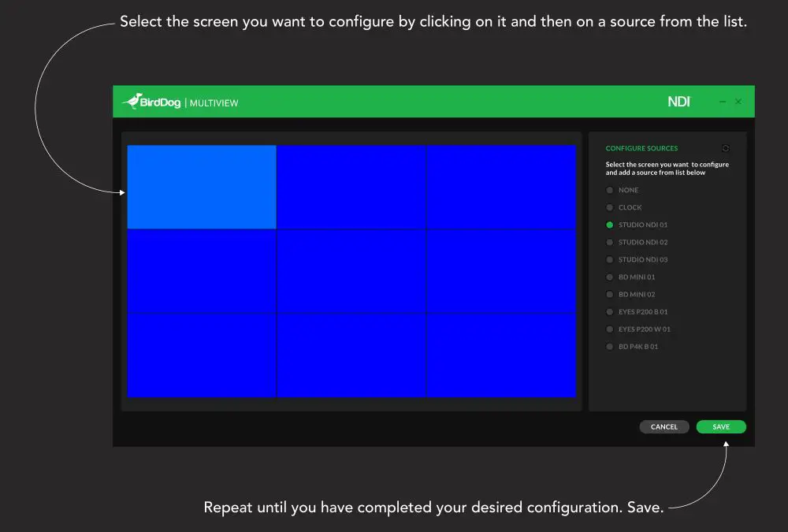Image resolution: width=788 pixels, height=532 pixels.
Task: Select EYES P200 W 01 source
Action: [x=641, y=329]
